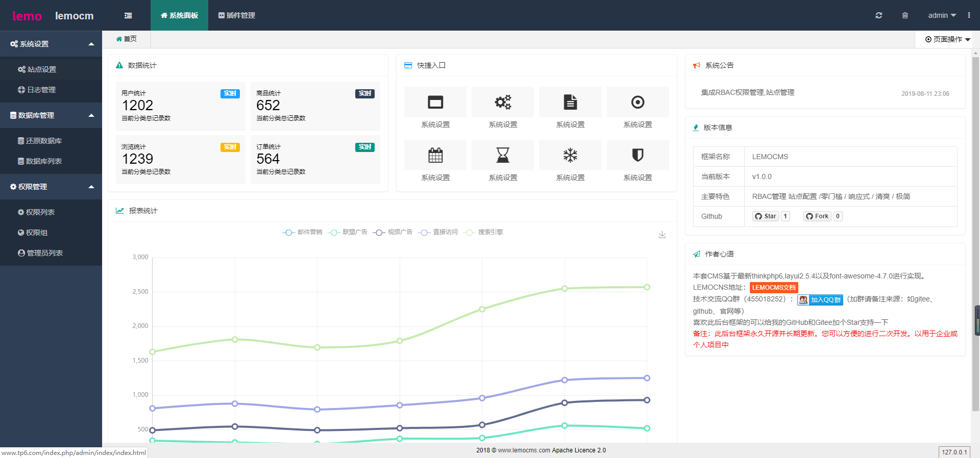
Task: Click the GitHub Star button
Action: click(x=766, y=216)
